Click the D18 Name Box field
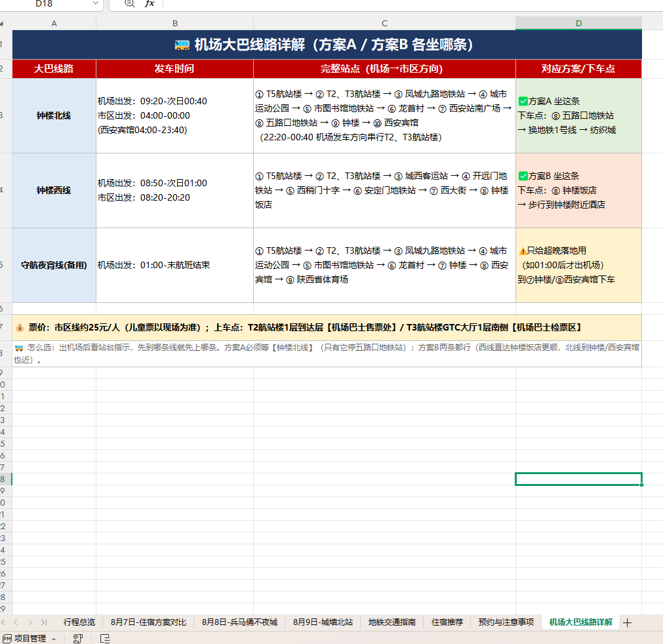The width and height of the screenshot is (663, 644). (44, 4)
